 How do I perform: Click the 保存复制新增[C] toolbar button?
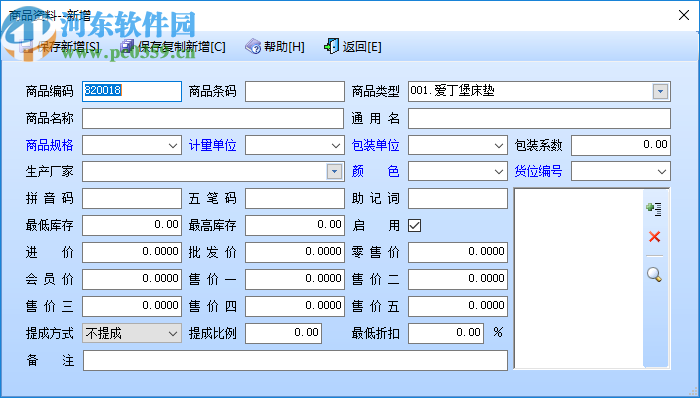pyautogui.click(x=173, y=46)
